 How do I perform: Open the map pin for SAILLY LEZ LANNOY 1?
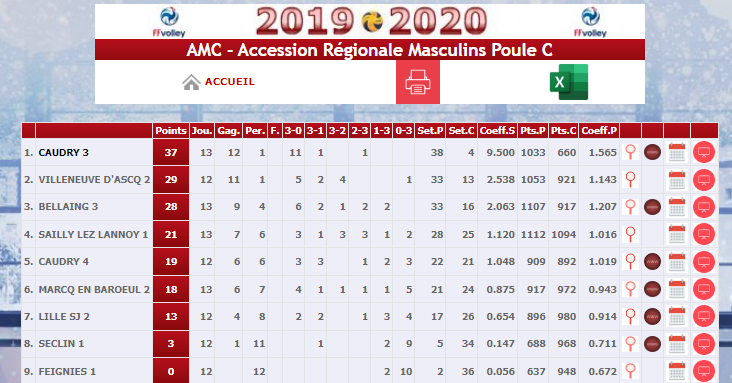[631, 234]
